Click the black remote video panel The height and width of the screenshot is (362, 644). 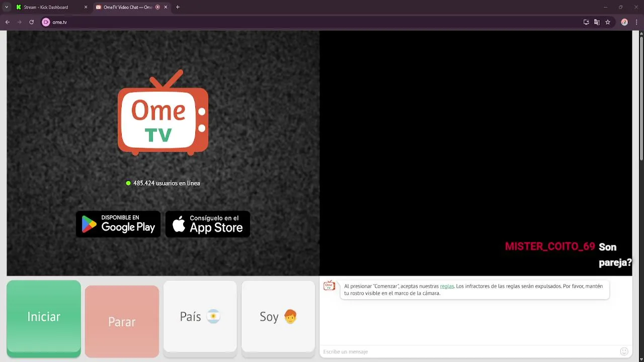click(475, 153)
